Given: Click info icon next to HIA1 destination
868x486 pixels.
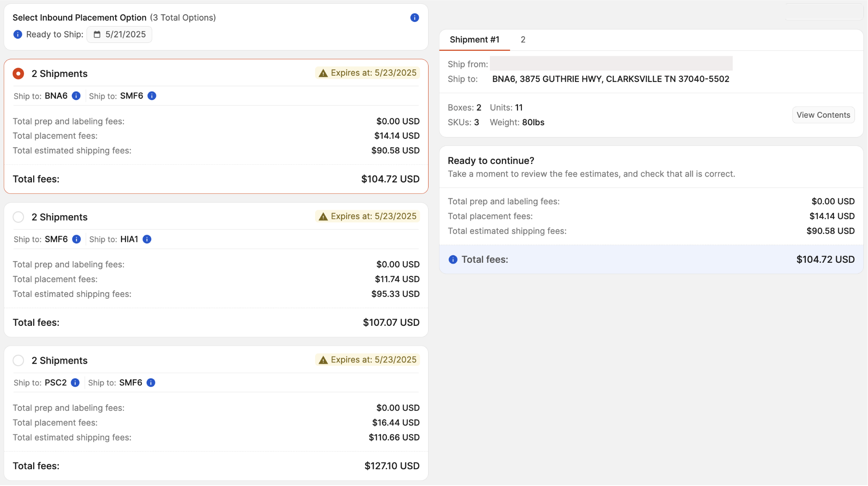Looking at the screenshot, I should click(147, 239).
